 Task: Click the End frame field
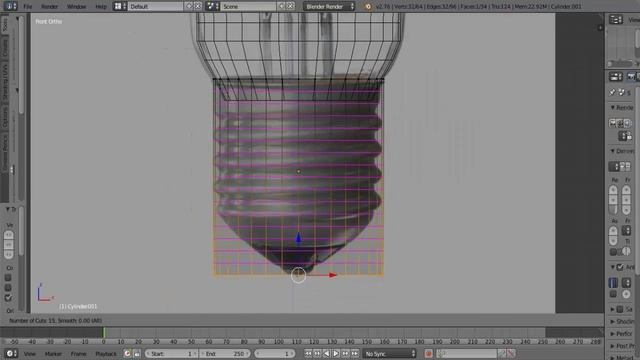[225, 354]
